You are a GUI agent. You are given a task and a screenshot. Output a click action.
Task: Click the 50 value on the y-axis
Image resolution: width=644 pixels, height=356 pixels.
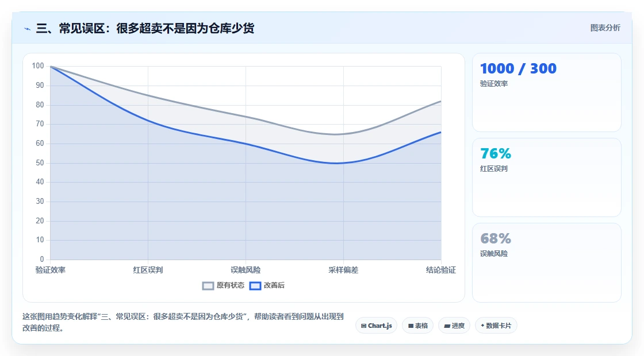point(40,163)
